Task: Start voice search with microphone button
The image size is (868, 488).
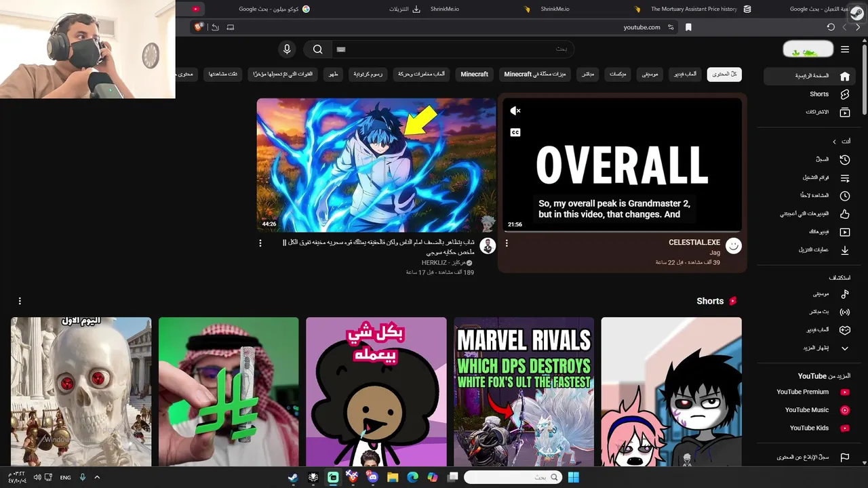Action: 287,49
